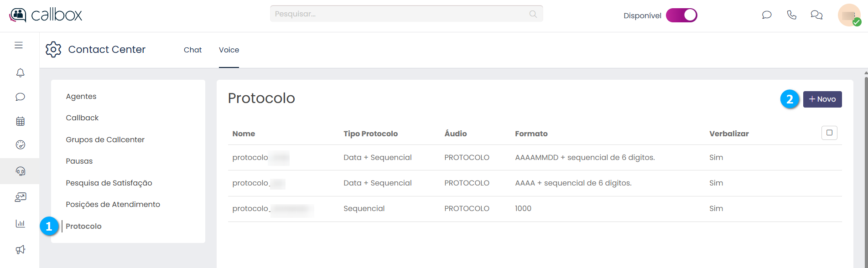Image resolution: width=868 pixels, height=268 pixels.
Task: Toggle the Disponível availability switch
Action: [681, 15]
